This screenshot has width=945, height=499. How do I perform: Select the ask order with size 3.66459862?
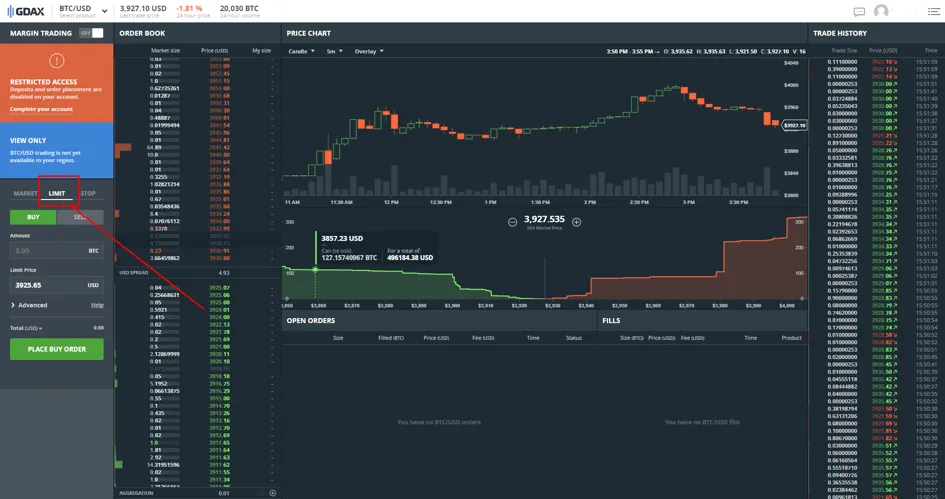click(197, 258)
